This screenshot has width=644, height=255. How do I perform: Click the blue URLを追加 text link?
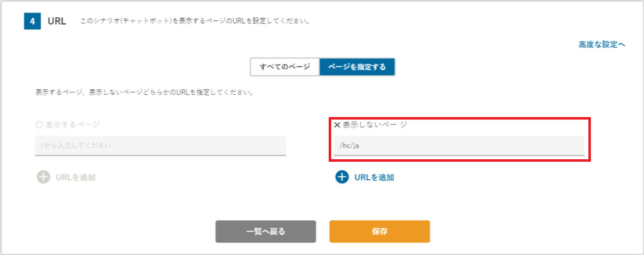pyautogui.click(x=374, y=177)
